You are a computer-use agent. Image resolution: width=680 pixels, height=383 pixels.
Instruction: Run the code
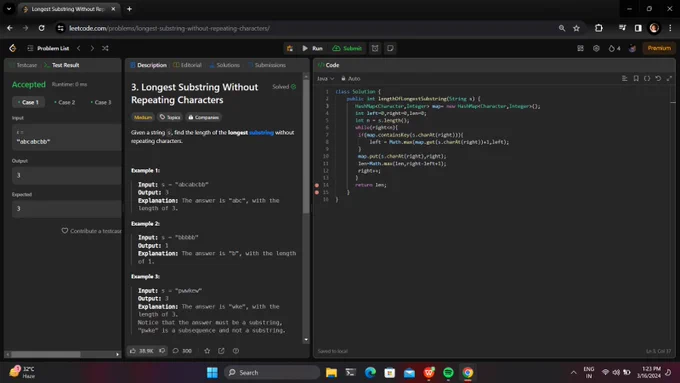click(x=313, y=48)
